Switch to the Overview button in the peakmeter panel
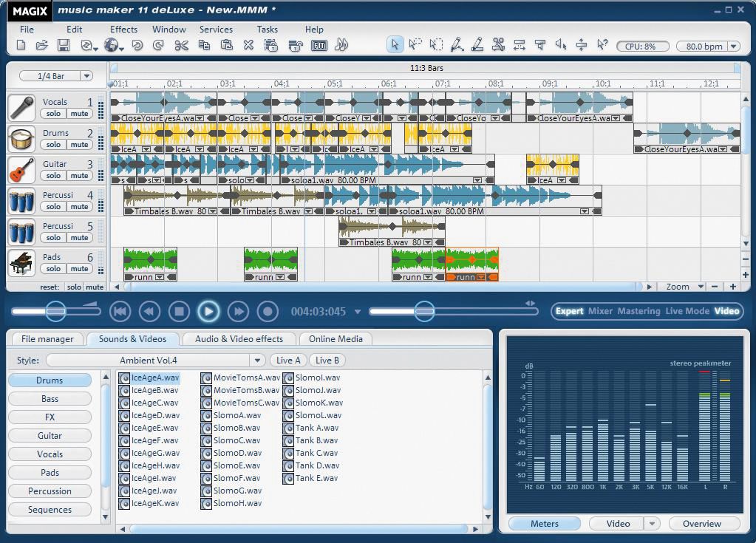 (x=703, y=523)
